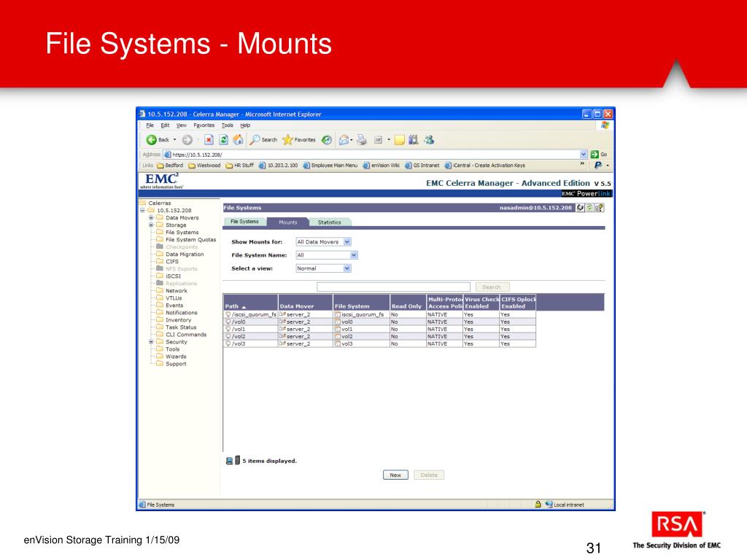
Task: Click the green Go arrow button
Action: click(595, 155)
